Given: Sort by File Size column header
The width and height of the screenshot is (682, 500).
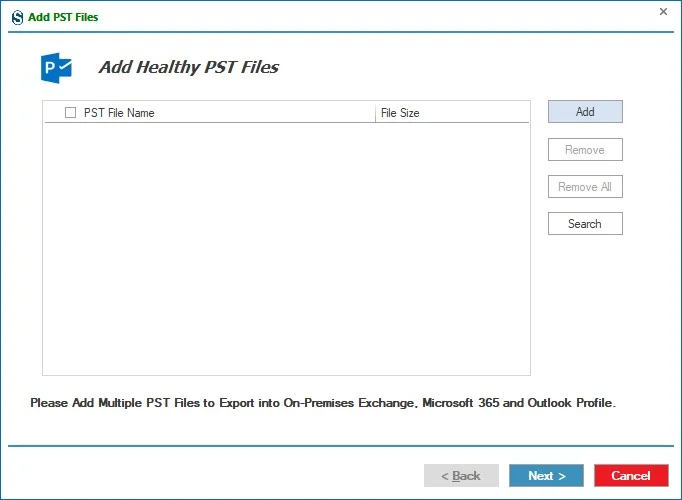Looking at the screenshot, I should 400,113.
